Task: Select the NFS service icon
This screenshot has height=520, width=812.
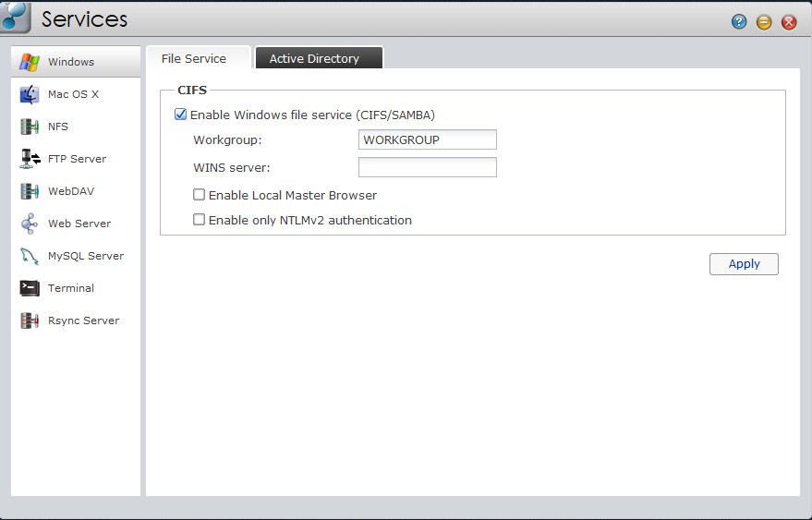Action: pos(30,127)
